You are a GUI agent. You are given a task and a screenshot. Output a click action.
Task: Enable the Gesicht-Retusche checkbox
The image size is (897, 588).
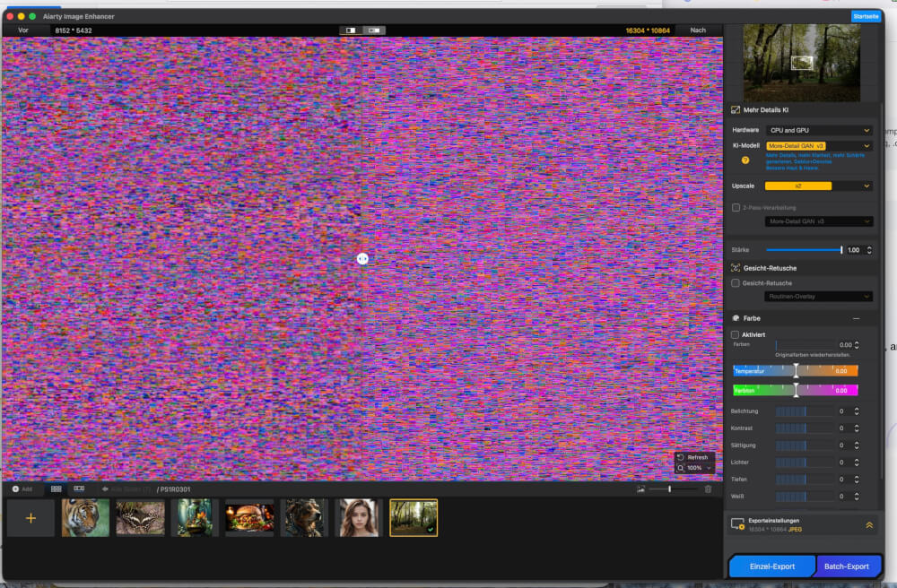pos(736,283)
